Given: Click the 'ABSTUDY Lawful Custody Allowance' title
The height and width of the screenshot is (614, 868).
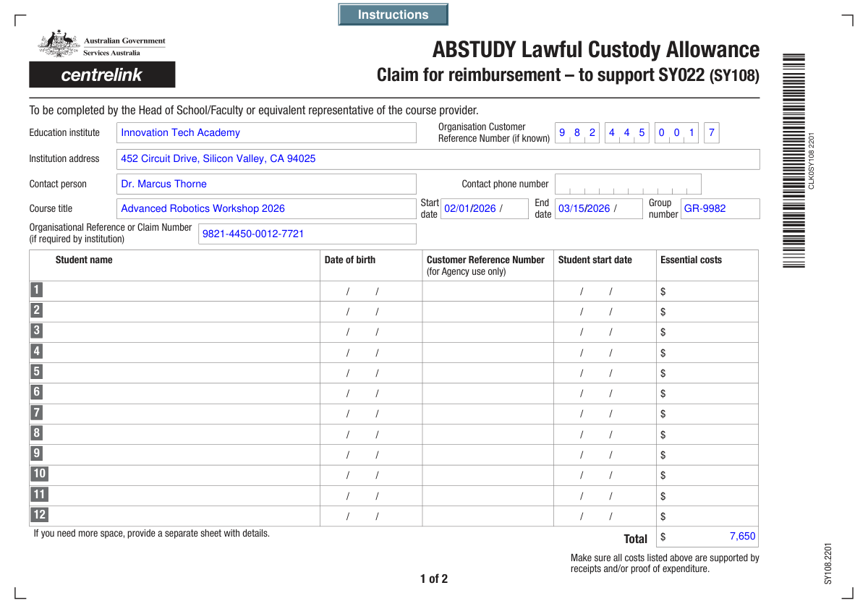Looking at the screenshot, I should tap(596, 50).
